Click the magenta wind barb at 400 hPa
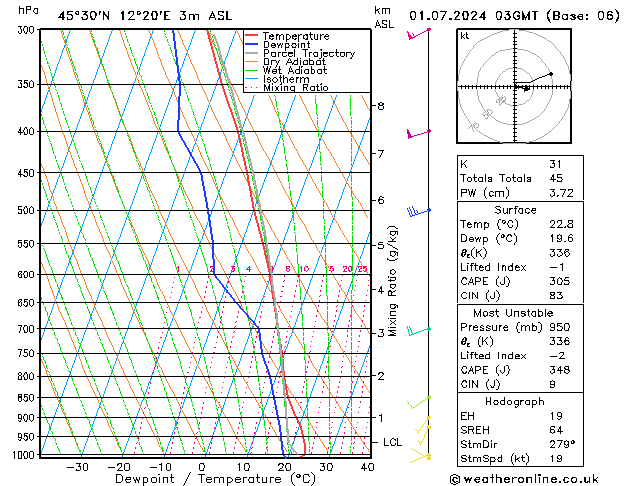This screenshot has height=486, width=629. (x=419, y=134)
